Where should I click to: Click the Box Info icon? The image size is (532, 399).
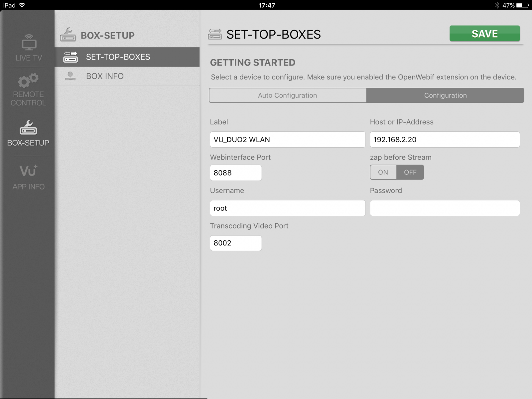point(70,76)
